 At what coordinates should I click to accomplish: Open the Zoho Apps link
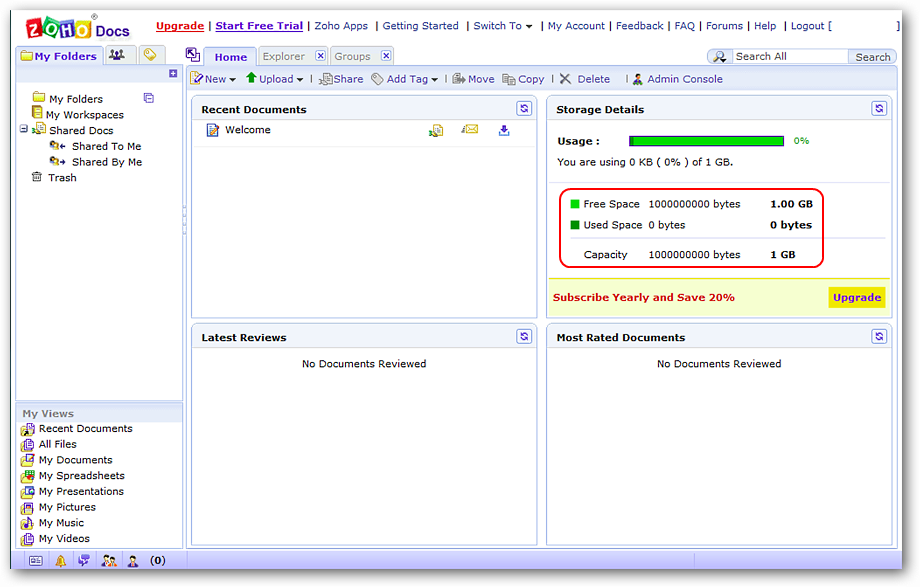click(x=341, y=26)
